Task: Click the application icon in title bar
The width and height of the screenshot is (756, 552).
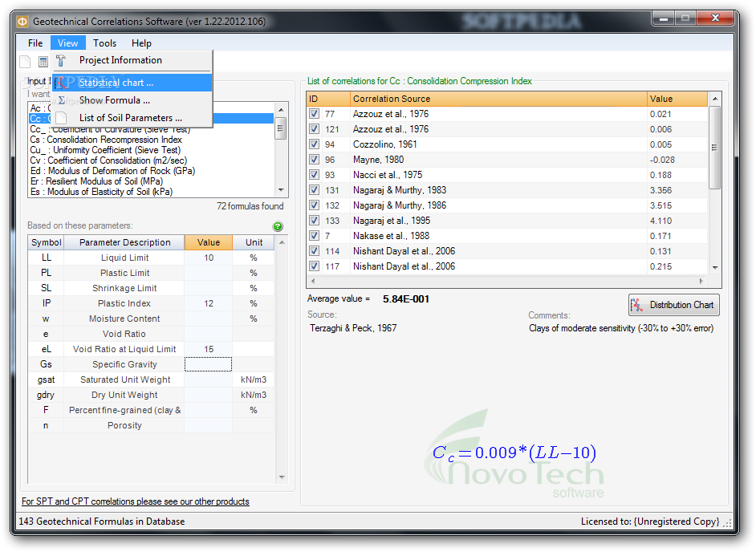Action: [22, 22]
